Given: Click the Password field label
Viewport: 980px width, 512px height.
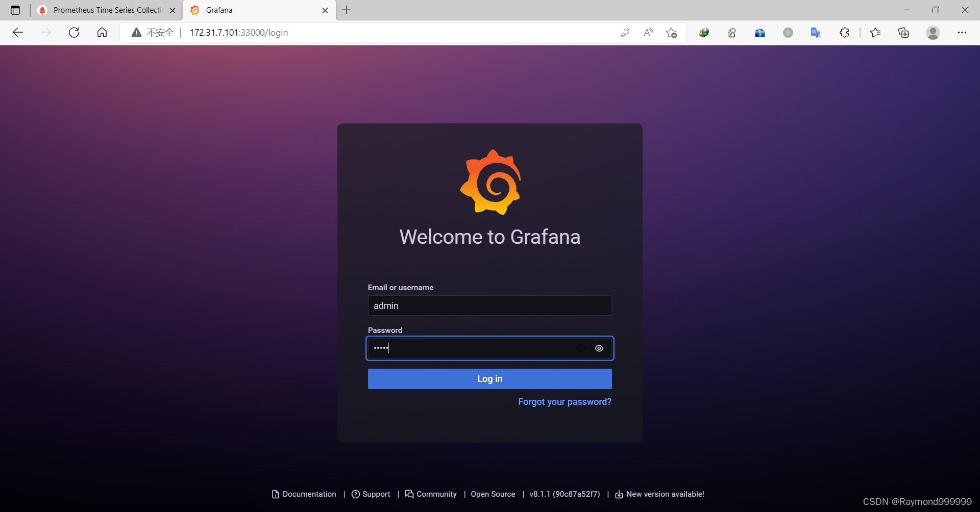Looking at the screenshot, I should point(385,330).
